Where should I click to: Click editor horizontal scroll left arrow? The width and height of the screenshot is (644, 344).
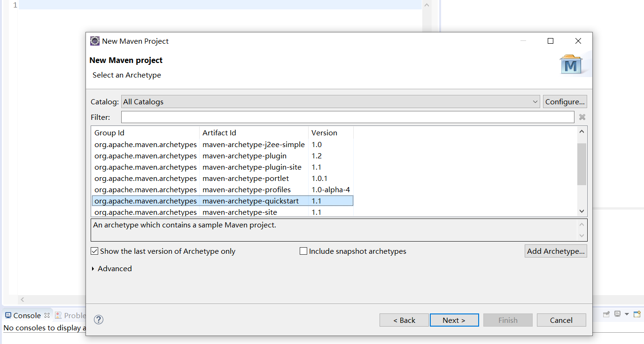click(x=22, y=299)
